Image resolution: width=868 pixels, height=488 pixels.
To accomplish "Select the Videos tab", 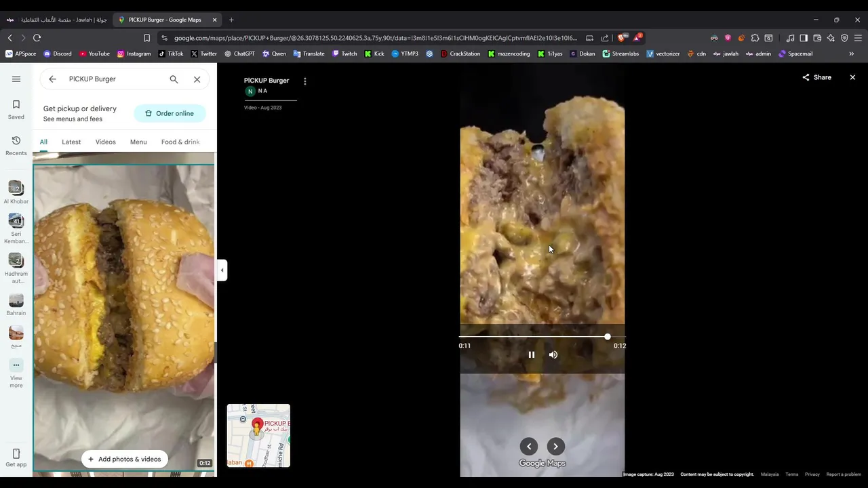I will 105,142.
